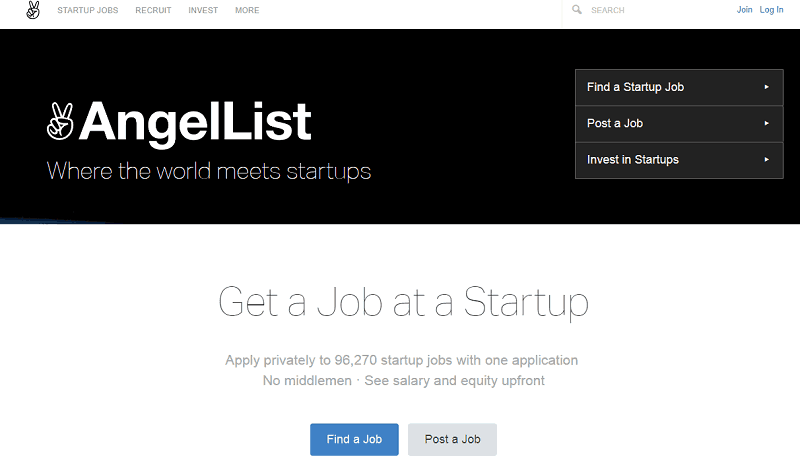
Task: Click the large AngelList wordmark in the banner
Action: [195, 123]
